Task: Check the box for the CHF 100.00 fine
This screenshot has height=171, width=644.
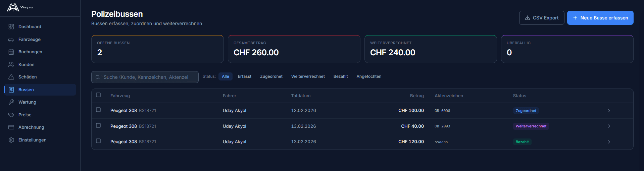Action: (x=98, y=110)
